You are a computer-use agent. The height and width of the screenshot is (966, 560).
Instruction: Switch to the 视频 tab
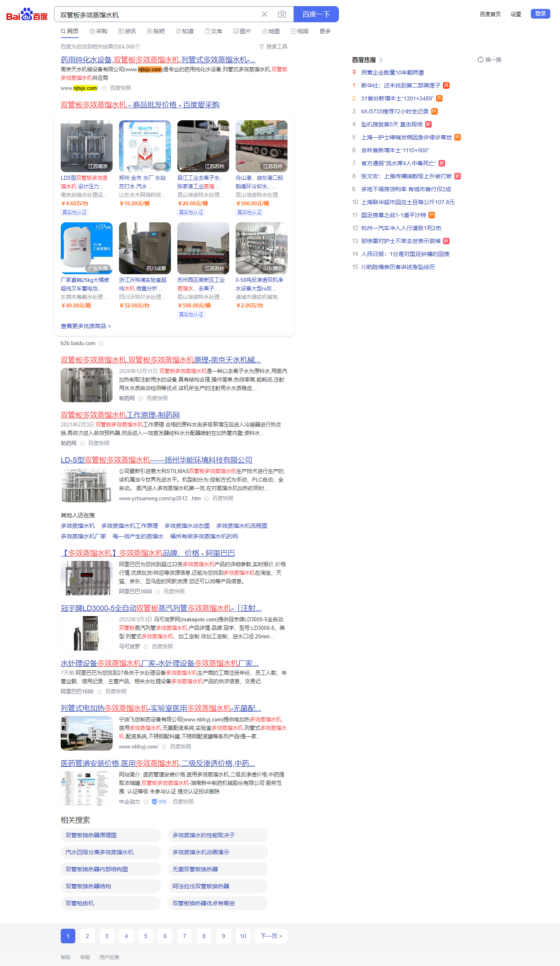point(300,31)
